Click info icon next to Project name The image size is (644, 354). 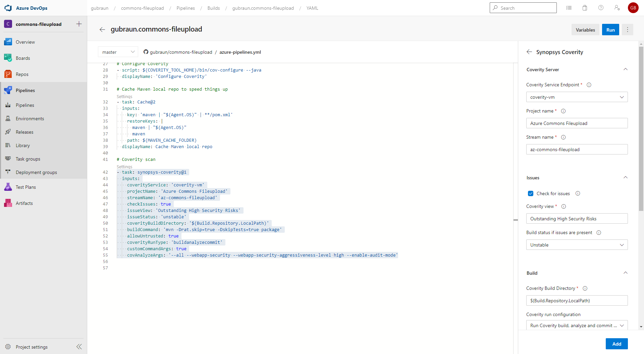coord(563,111)
